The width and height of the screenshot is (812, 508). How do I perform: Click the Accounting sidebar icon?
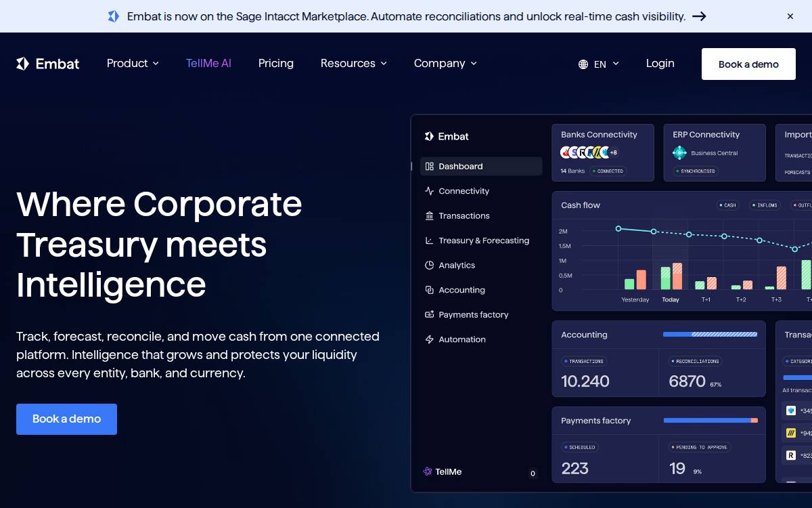pyautogui.click(x=429, y=290)
